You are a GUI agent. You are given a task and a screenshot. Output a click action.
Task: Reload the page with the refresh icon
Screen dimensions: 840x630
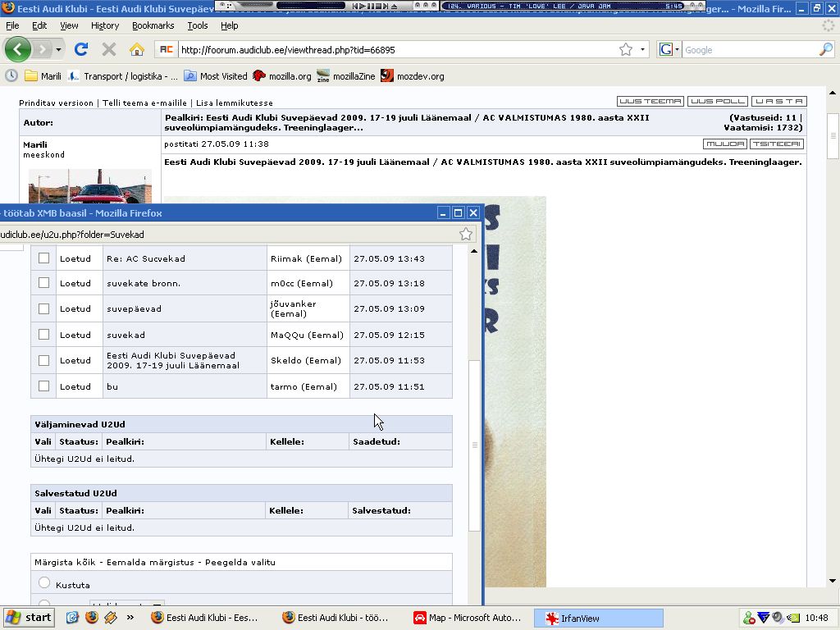pyautogui.click(x=80, y=49)
